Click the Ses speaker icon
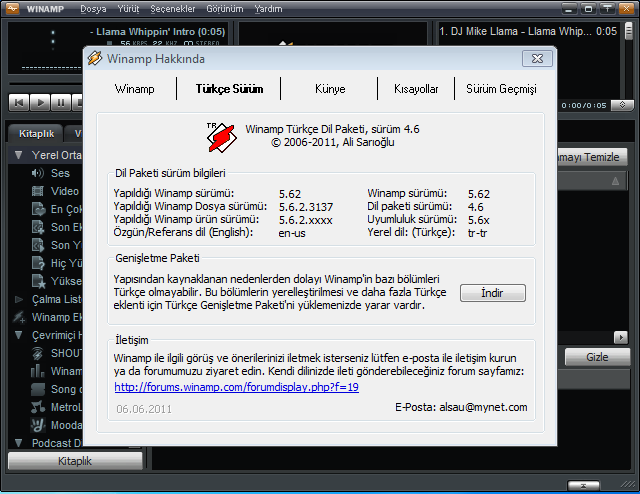This screenshot has height=494, width=640. [38, 173]
